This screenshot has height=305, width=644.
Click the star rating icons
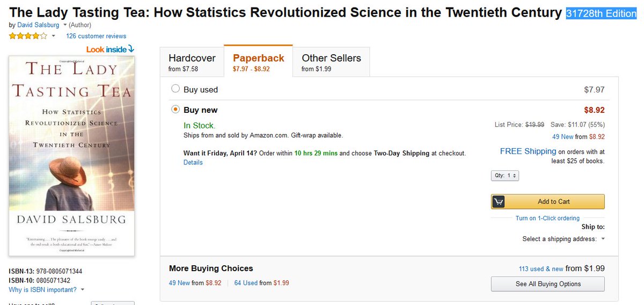28,36
